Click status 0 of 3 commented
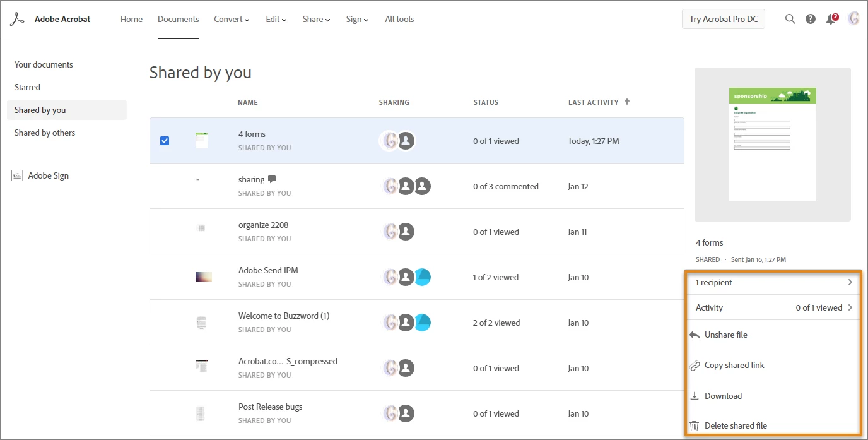Screen dimensions: 868x440 tap(506, 186)
